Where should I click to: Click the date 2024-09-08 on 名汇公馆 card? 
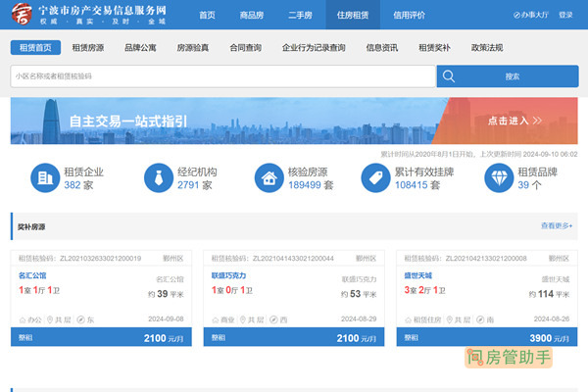click(x=166, y=318)
